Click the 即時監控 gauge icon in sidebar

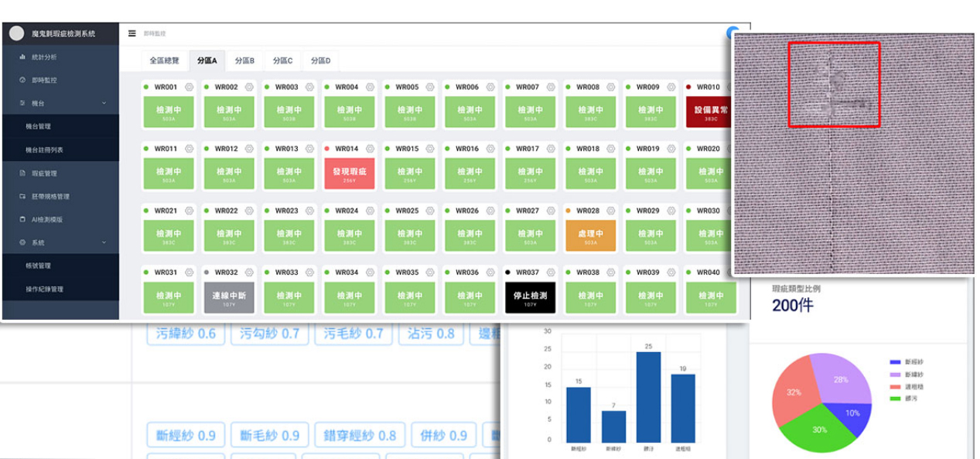coord(22,80)
